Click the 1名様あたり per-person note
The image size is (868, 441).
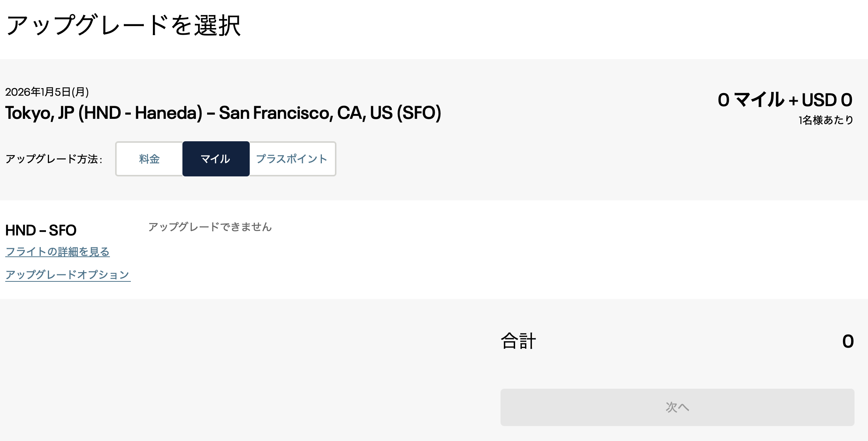[826, 120]
